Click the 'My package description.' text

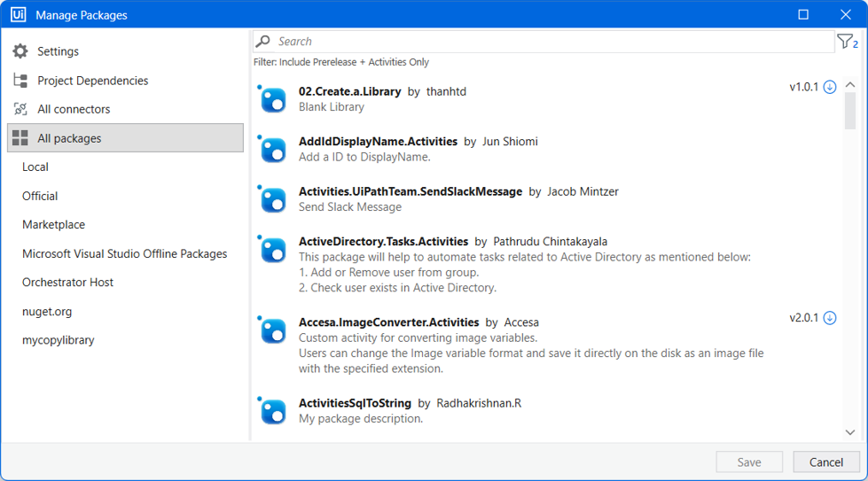coord(361,419)
